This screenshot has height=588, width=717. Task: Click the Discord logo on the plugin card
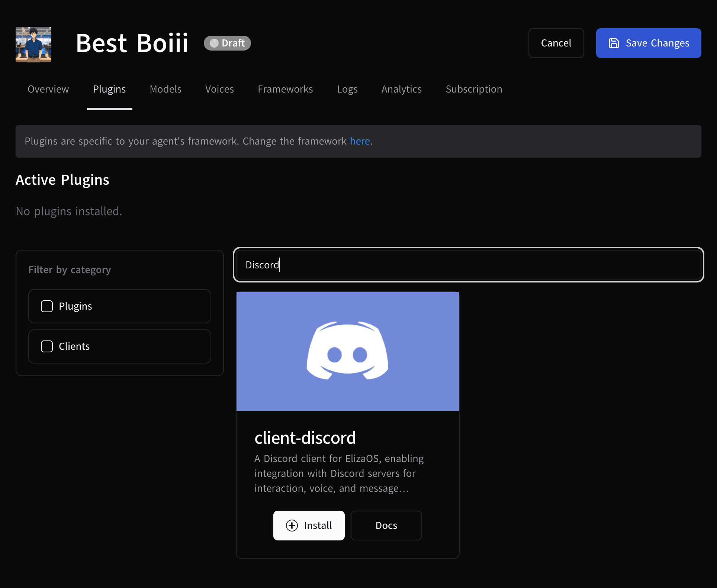pyautogui.click(x=347, y=350)
